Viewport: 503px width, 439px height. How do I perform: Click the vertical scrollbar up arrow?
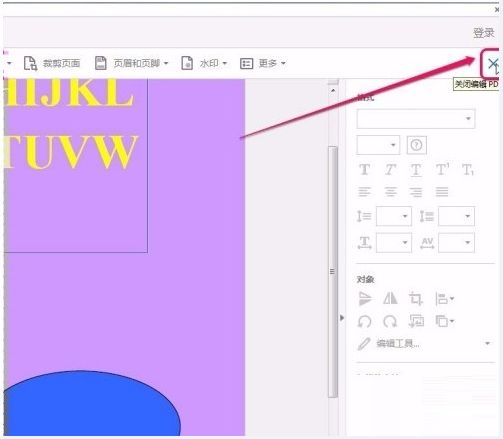pyautogui.click(x=333, y=90)
